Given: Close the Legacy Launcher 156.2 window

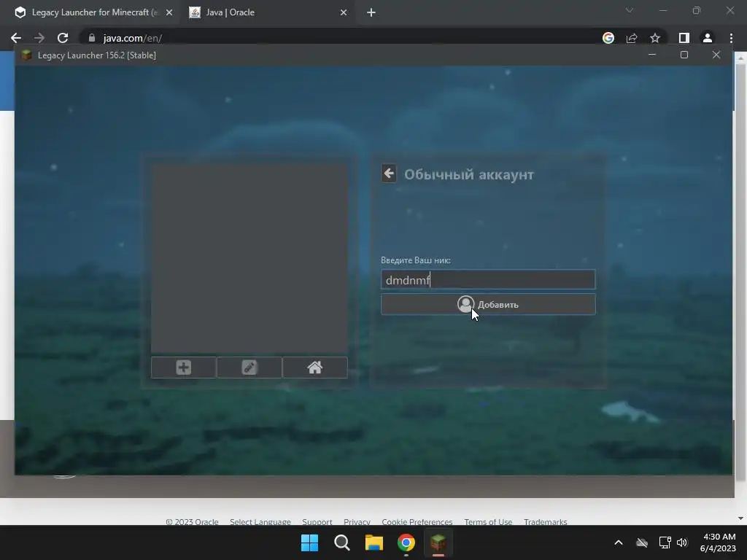Looking at the screenshot, I should pyautogui.click(x=716, y=55).
